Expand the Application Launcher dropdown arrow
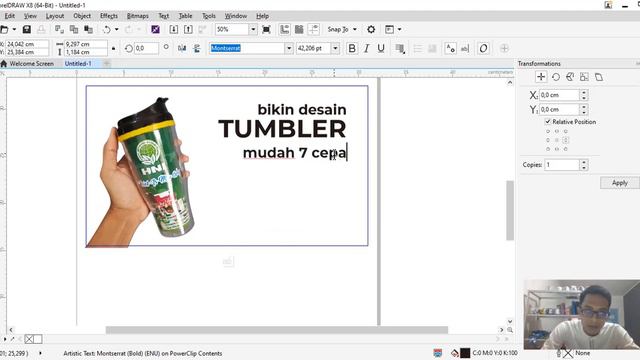640x360 pixels. (400, 29)
